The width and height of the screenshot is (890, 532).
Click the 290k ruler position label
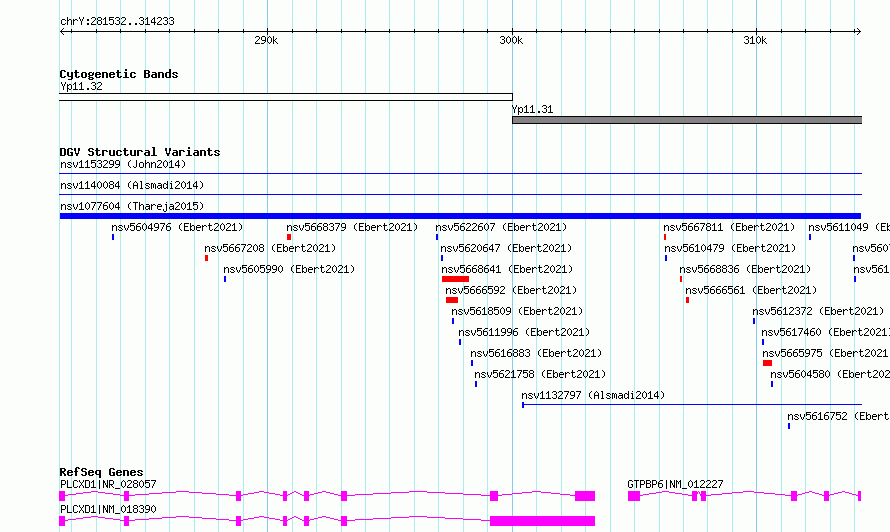266,40
